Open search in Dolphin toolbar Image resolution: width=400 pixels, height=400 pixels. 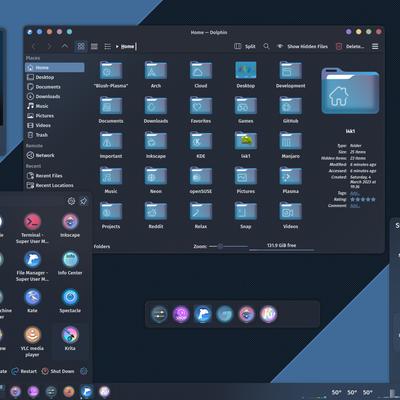(x=266, y=46)
